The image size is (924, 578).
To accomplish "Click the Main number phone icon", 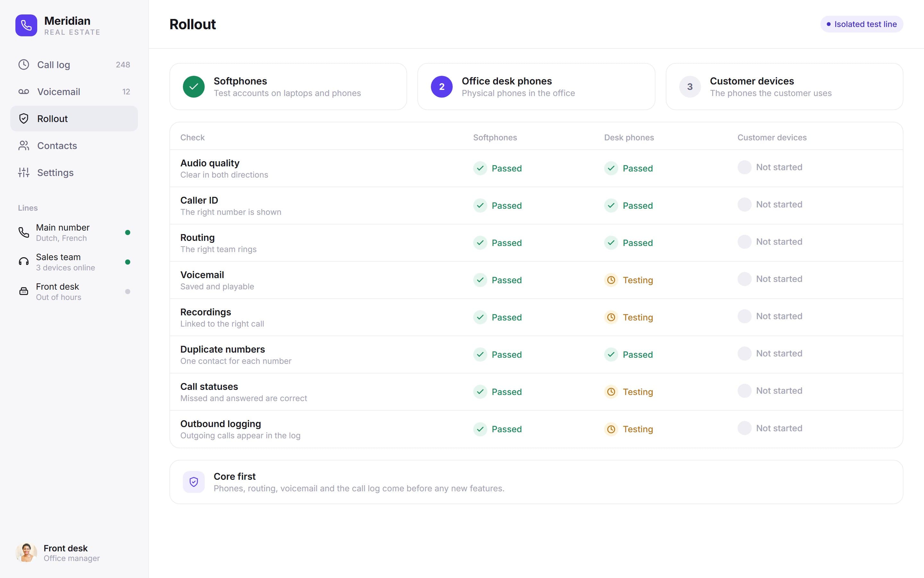I will coord(24,232).
